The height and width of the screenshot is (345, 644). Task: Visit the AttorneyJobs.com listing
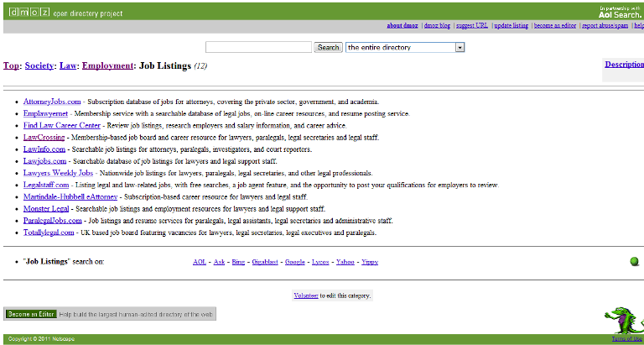pos(52,102)
